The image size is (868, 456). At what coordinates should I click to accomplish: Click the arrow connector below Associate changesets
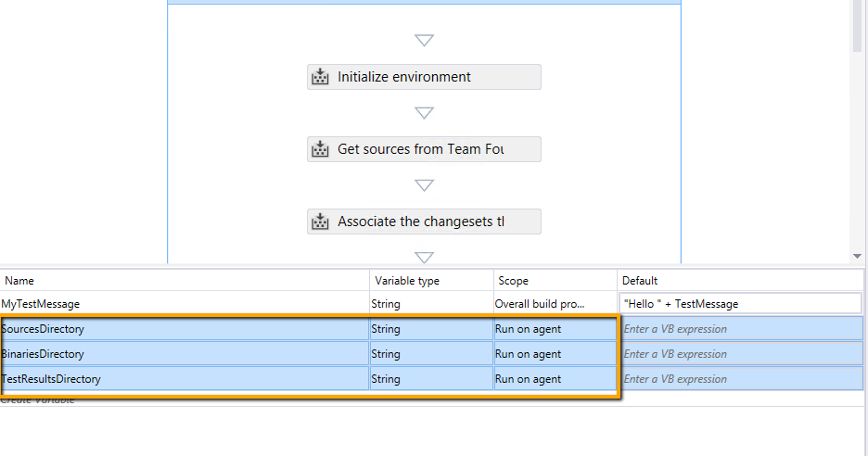(424, 258)
